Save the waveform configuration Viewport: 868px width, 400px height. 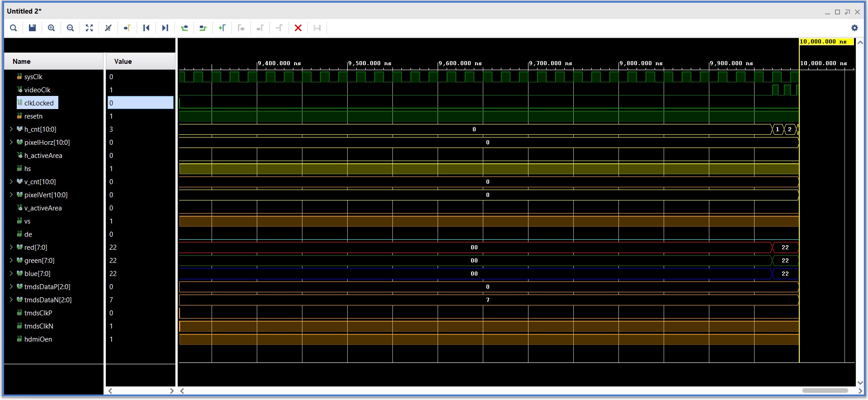click(32, 28)
